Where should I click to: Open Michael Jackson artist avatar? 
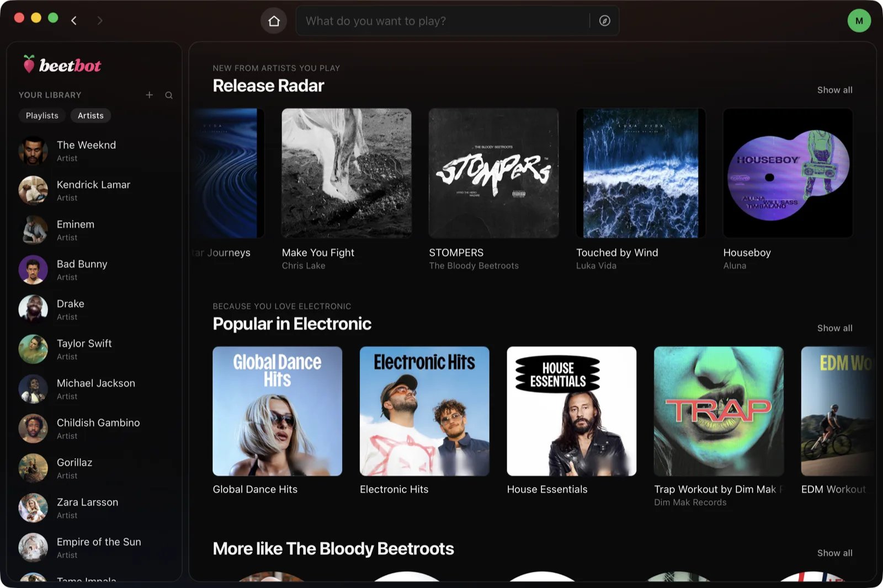tap(33, 389)
